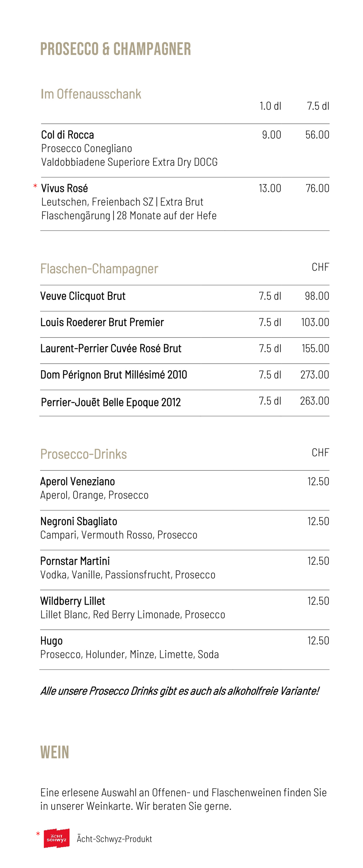Click the Vivus Rosé item name
The image size is (363, 868).
coord(64,188)
